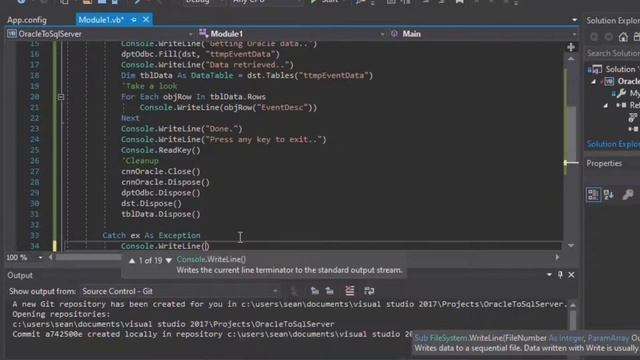The width and height of the screenshot is (640, 360).
Task: Click 'cnnOracle.Close()' on line 27
Action: (x=160, y=171)
